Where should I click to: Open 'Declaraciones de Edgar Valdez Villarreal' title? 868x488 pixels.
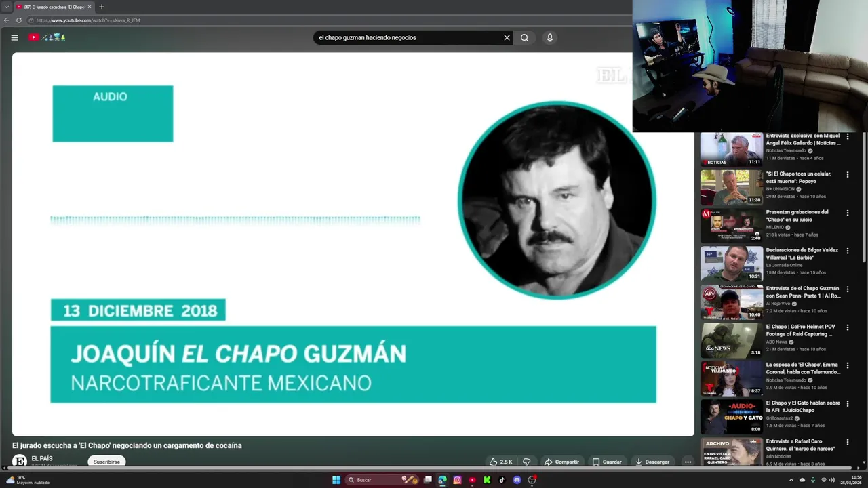click(x=802, y=254)
